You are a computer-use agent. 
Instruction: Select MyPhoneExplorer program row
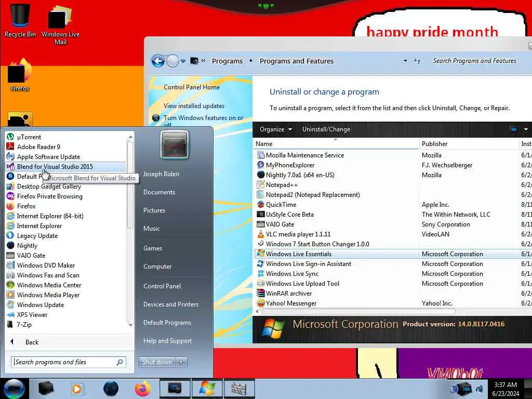(393, 165)
